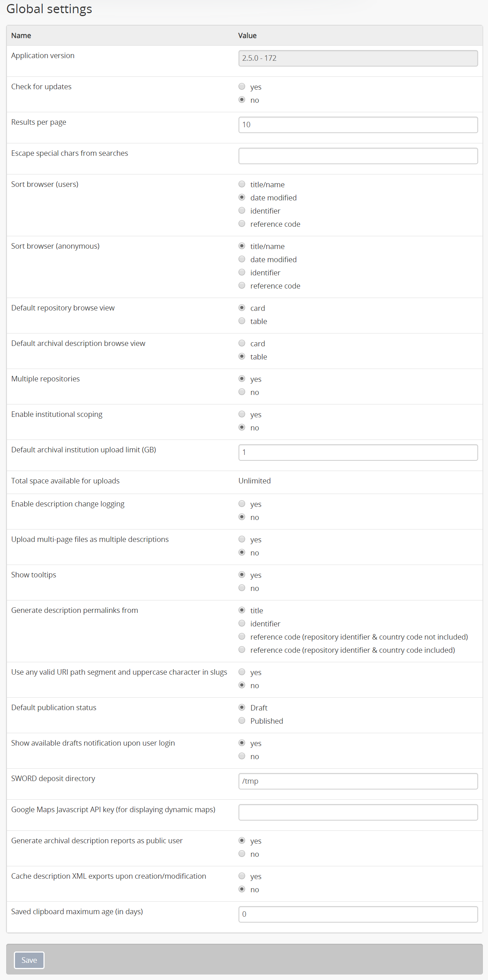Enable Check for updates yes option

pyautogui.click(x=242, y=86)
